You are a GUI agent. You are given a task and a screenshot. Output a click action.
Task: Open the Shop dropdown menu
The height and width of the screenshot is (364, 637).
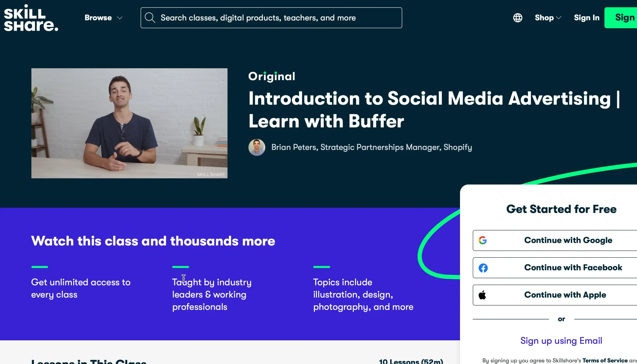coord(548,18)
